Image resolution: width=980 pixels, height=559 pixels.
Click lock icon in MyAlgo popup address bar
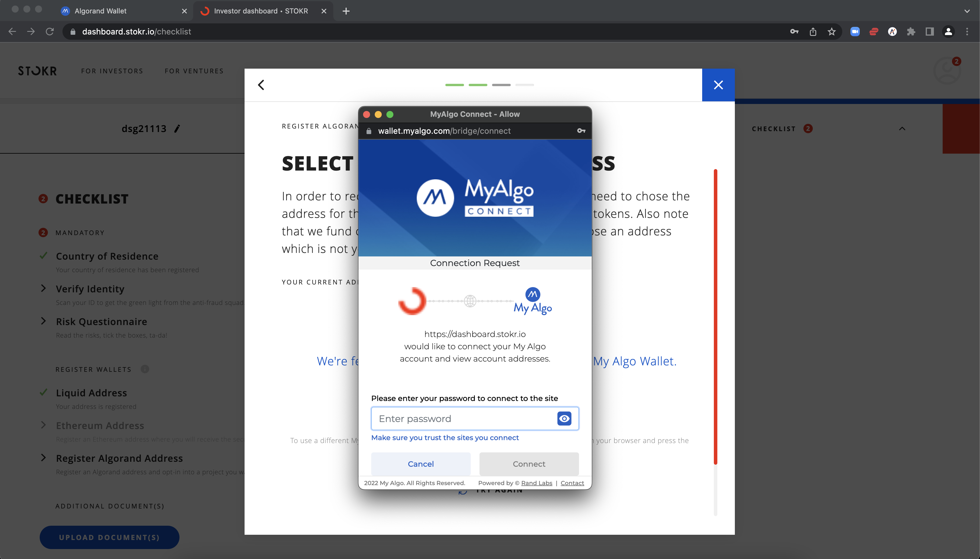click(369, 131)
